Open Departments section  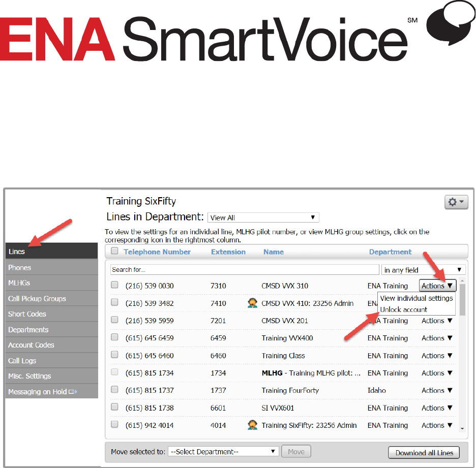click(51, 329)
